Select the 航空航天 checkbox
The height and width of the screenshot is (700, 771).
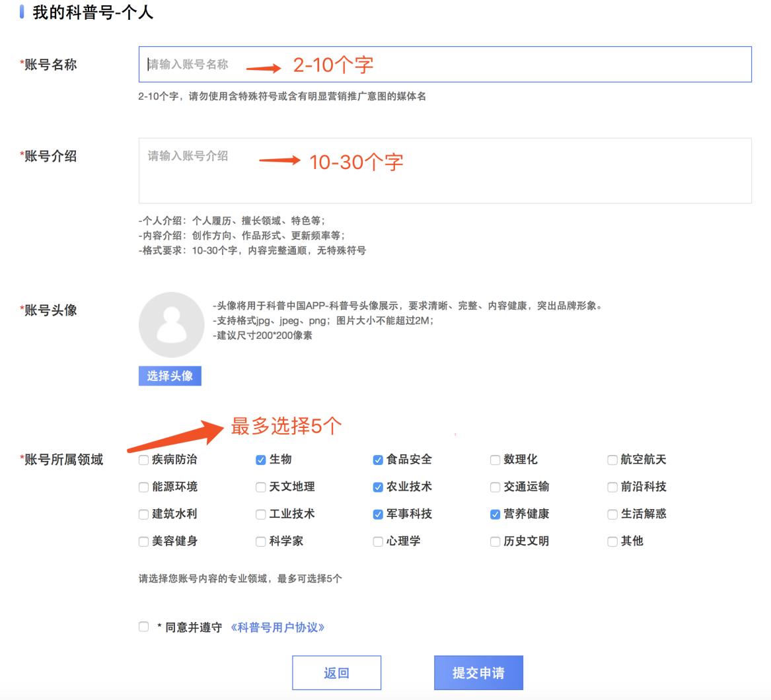click(x=612, y=460)
